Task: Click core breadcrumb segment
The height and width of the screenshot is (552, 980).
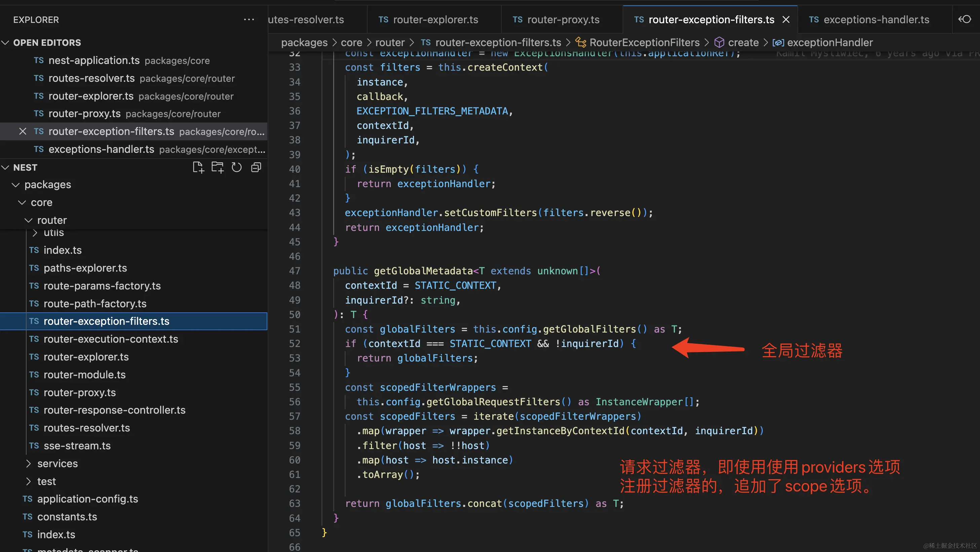Action: (351, 42)
